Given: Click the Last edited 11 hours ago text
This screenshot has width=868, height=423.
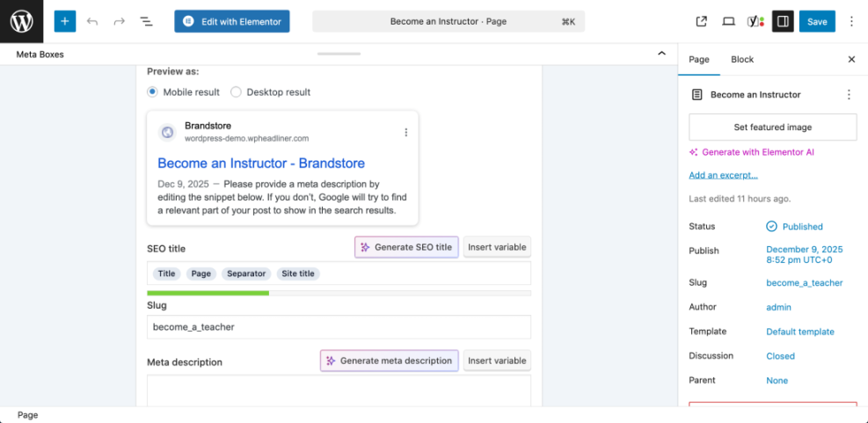Looking at the screenshot, I should click(x=740, y=198).
